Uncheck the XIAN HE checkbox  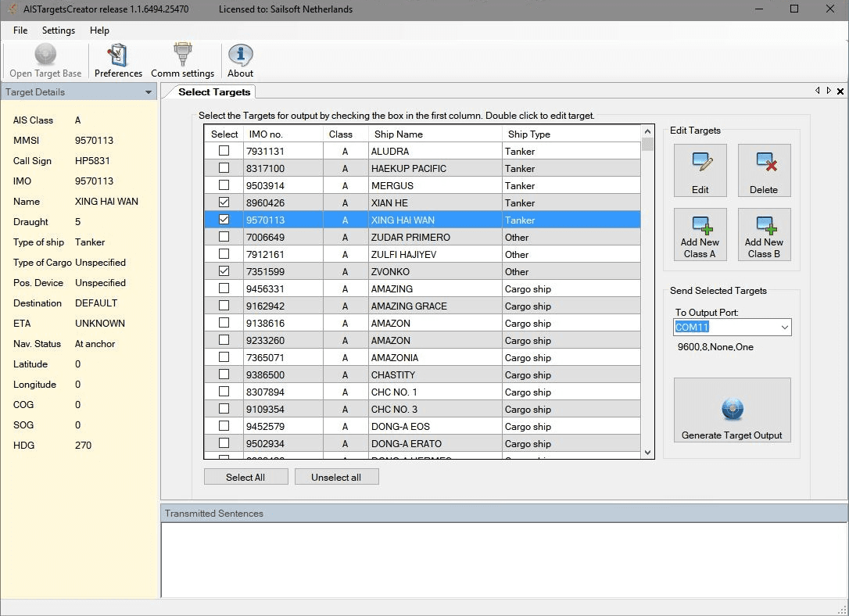point(224,202)
